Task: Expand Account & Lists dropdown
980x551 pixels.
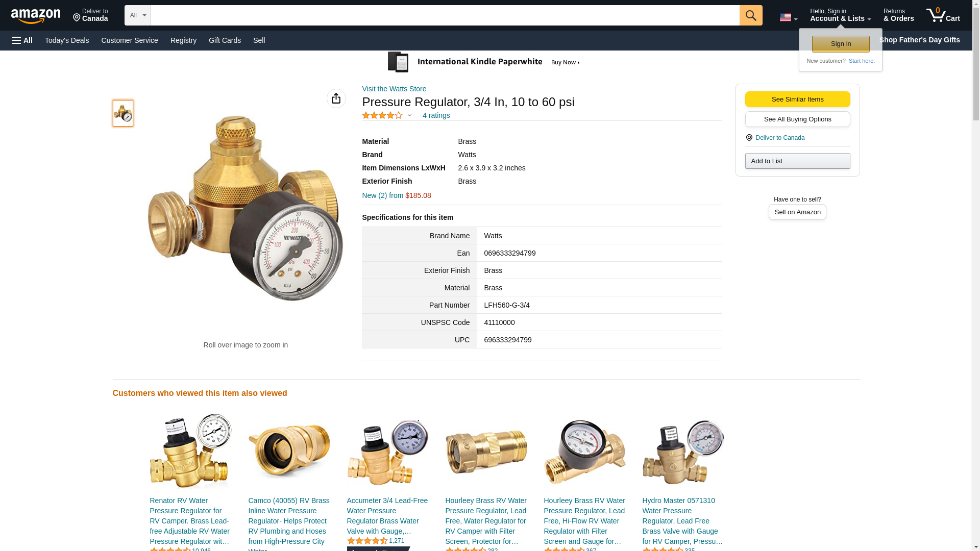Action: (x=840, y=15)
